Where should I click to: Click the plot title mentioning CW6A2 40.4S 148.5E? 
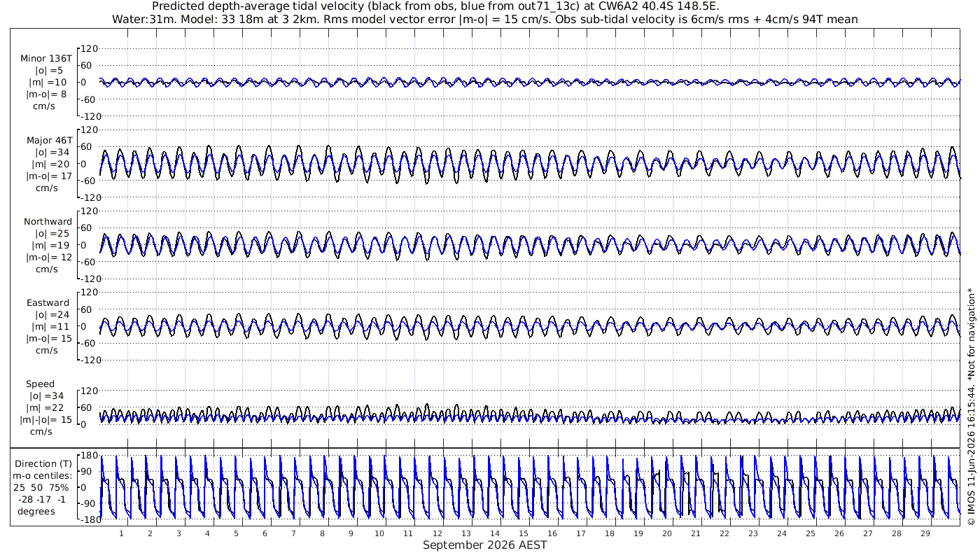pyautogui.click(x=484, y=6)
